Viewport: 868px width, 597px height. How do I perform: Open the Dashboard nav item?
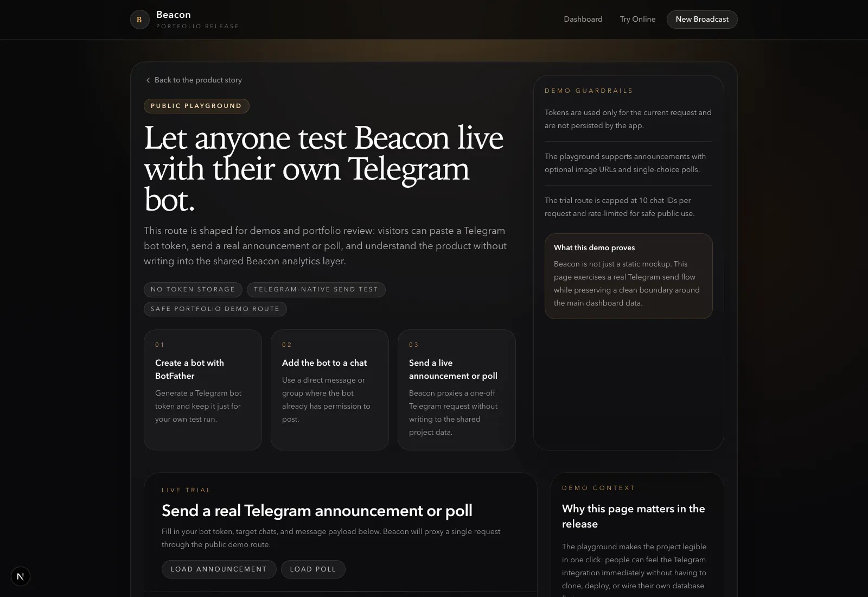pyautogui.click(x=583, y=19)
